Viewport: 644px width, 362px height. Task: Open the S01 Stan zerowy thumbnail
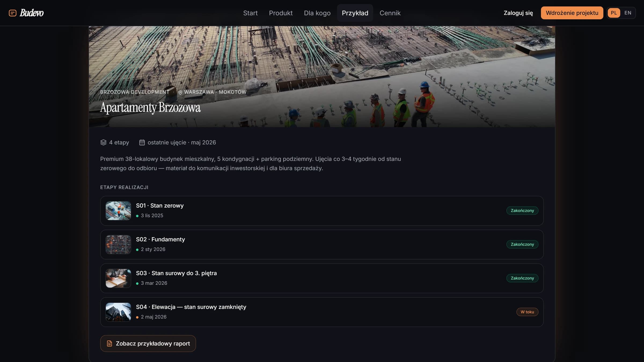118,211
